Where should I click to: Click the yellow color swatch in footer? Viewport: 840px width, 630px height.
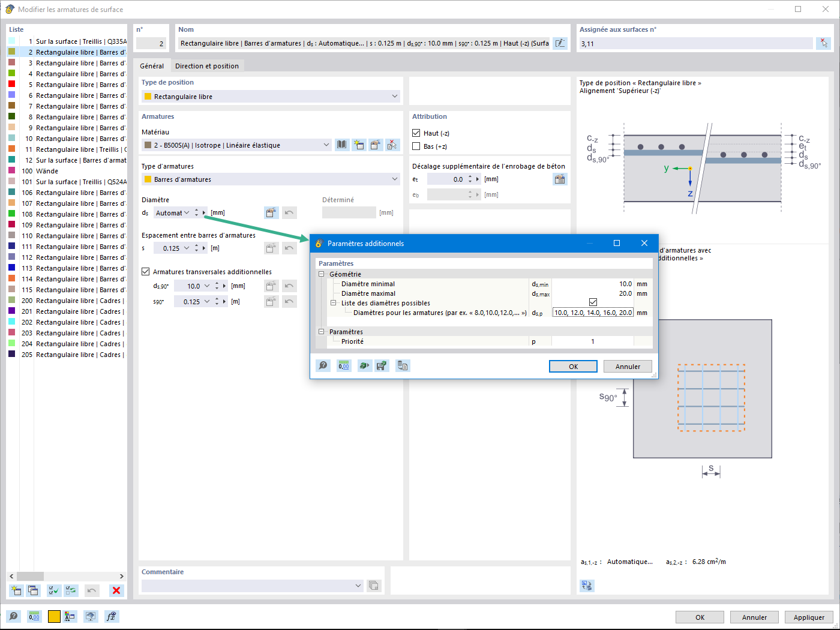click(54, 616)
